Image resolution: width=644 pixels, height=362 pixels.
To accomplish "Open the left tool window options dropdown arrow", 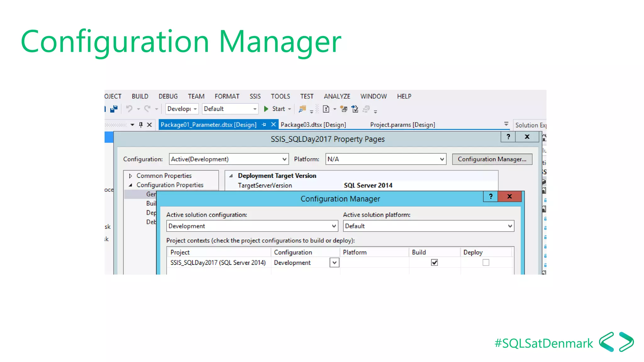I will (x=132, y=125).
